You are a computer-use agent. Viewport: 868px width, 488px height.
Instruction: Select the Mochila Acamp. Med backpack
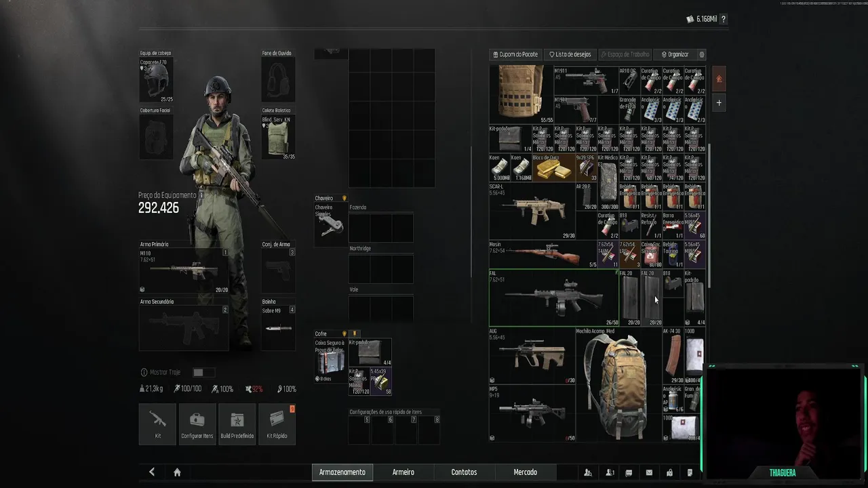click(x=619, y=384)
